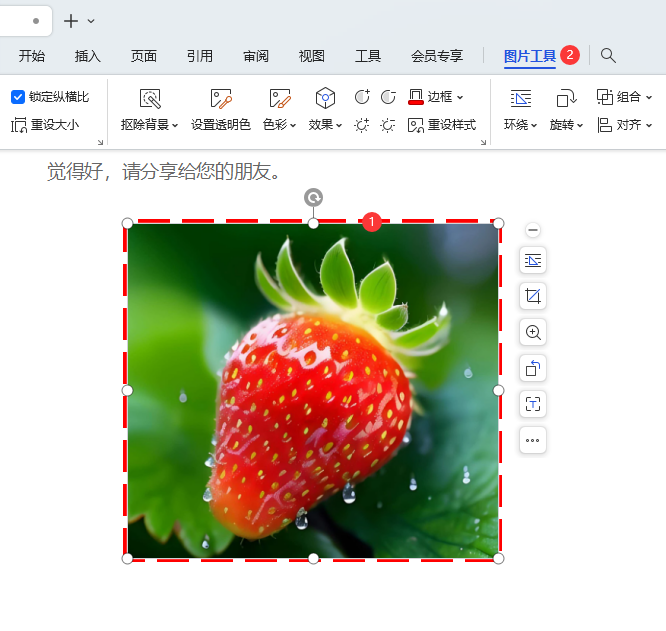Toggle the 锁定纵横比 checkbox
Screen dimensions: 666x631
18,97
